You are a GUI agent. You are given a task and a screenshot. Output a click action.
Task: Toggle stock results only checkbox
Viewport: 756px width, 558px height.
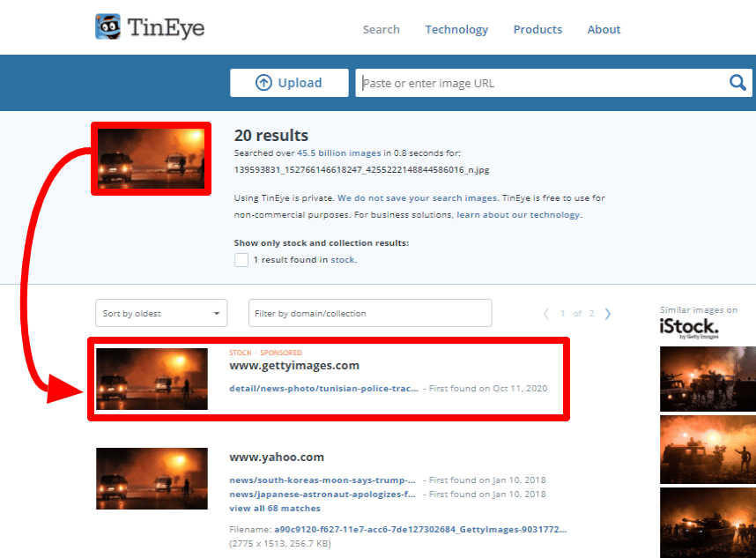241,260
